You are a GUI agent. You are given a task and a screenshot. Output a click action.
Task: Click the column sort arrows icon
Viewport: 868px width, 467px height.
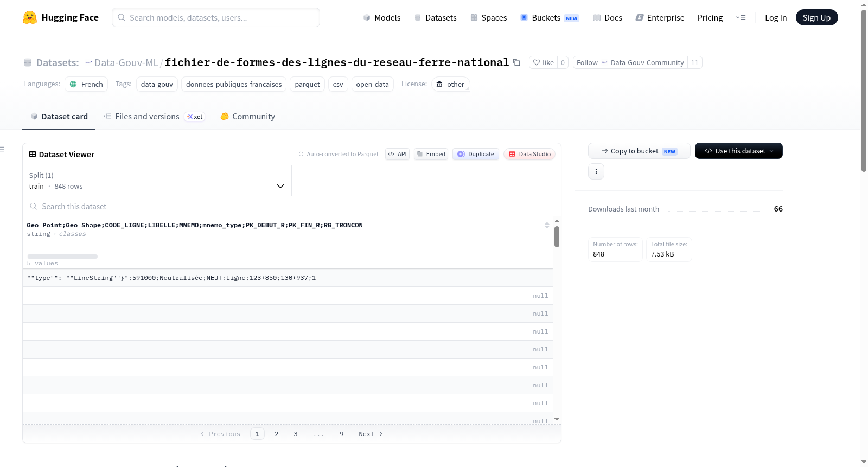tap(547, 225)
